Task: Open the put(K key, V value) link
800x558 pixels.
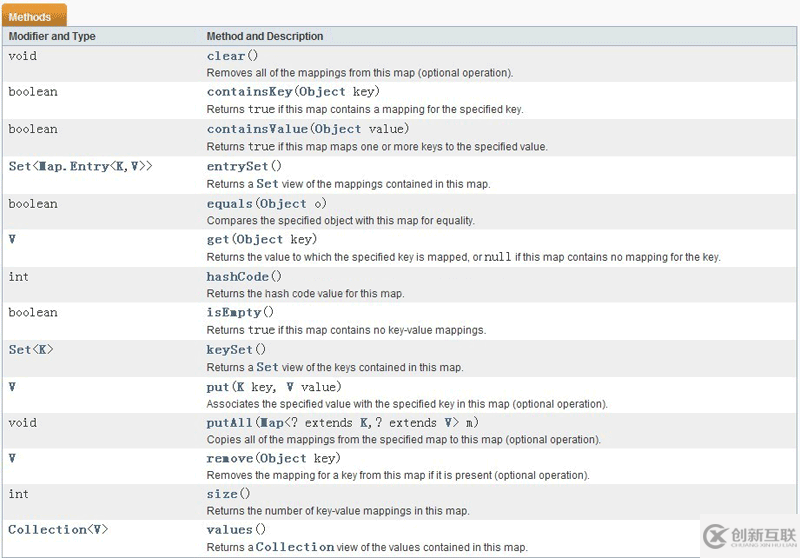Action: pyautogui.click(x=218, y=387)
